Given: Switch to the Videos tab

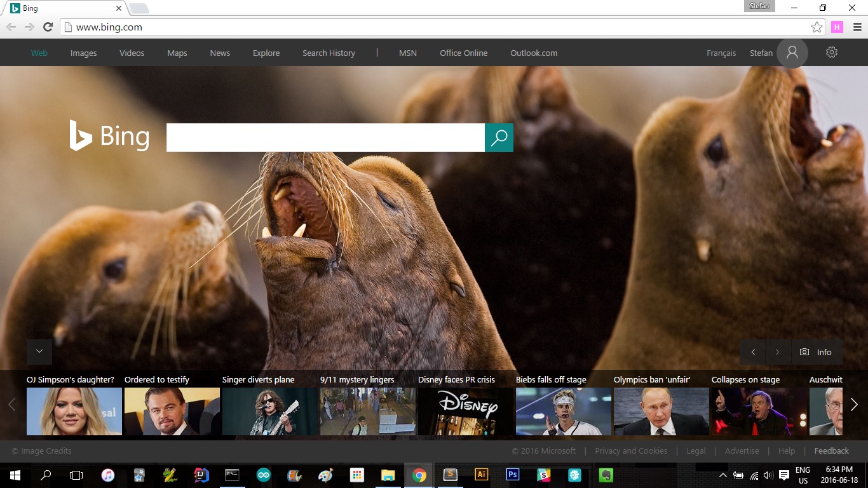Looking at the screenshot, I should point(132,53).
